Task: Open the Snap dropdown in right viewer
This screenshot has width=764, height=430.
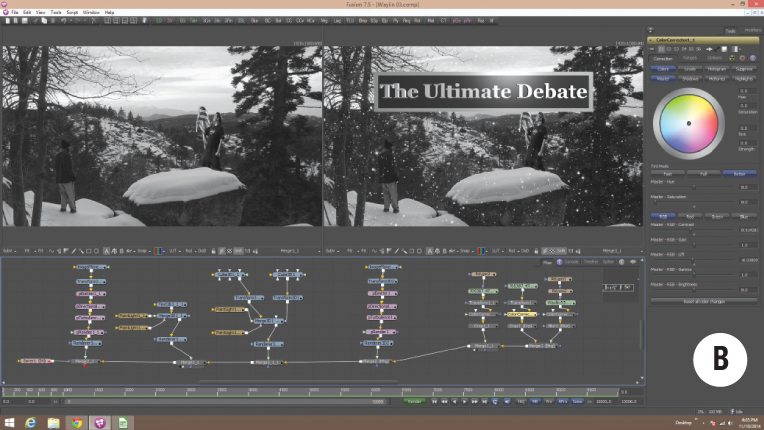Action: click(466, 251)
